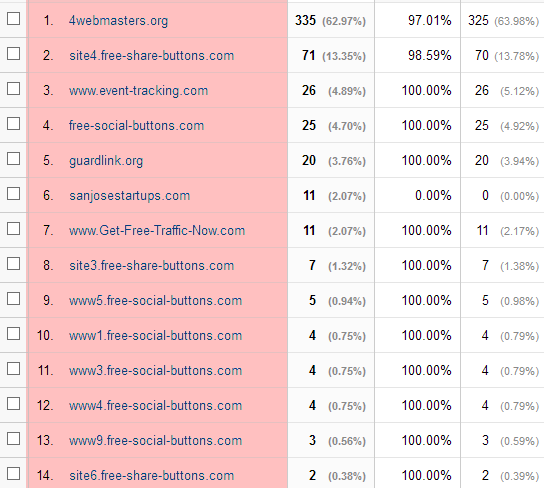Check the sanjosestartups.com row checkbox

(x=13, y=194)
